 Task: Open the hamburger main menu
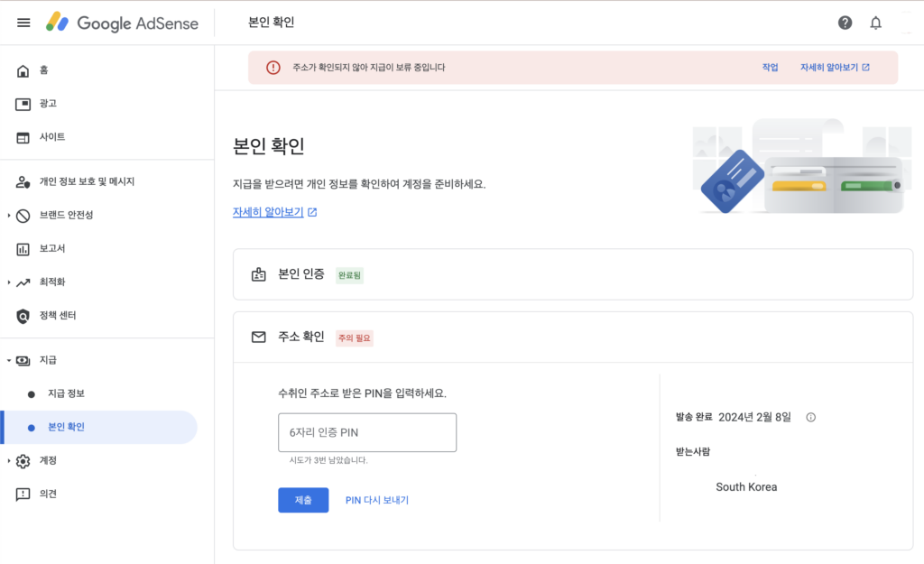pos(23,23)
